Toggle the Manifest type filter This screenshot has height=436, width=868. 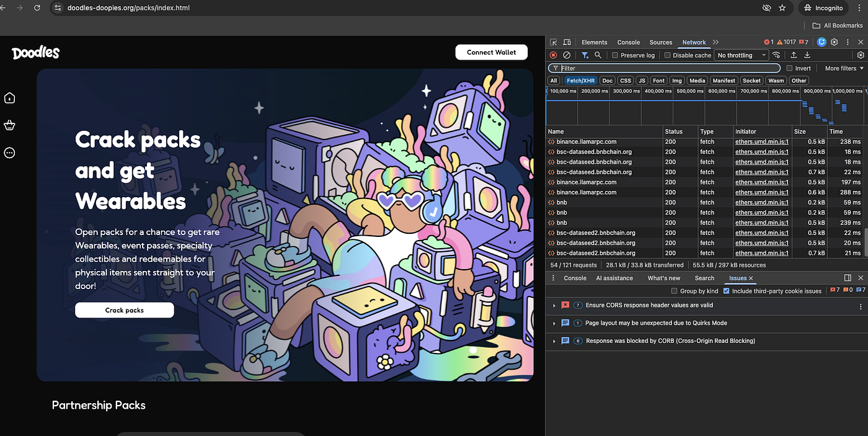724,81
